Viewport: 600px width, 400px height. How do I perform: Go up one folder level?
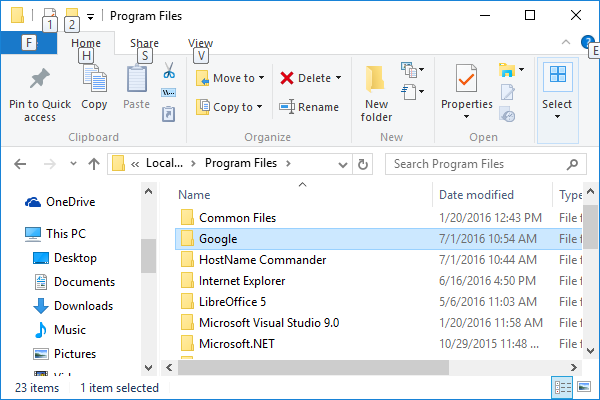click(94, 164)
